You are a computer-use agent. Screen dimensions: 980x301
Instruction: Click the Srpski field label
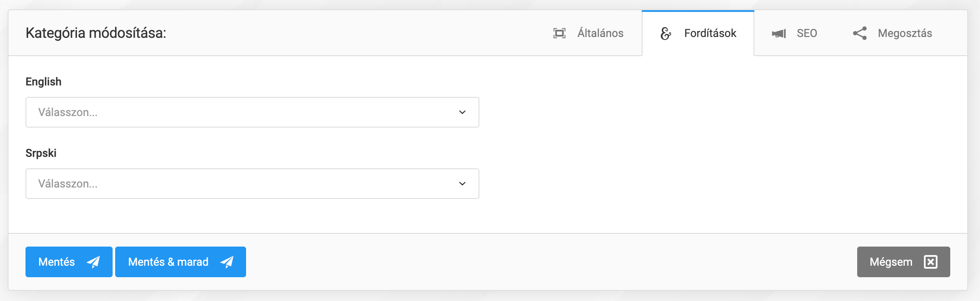41,153
